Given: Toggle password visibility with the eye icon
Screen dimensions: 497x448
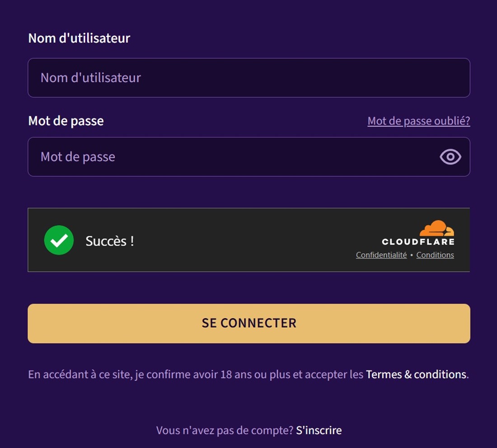Looking at the screenshot, I should [x=450, y=156].
